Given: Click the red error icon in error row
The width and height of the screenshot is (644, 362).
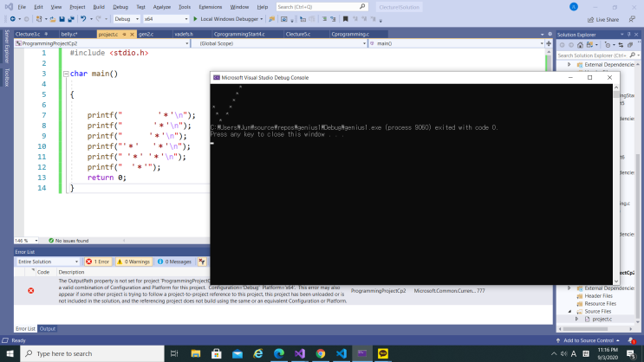Looking at the screenshot, I should [x=31, y=291].
